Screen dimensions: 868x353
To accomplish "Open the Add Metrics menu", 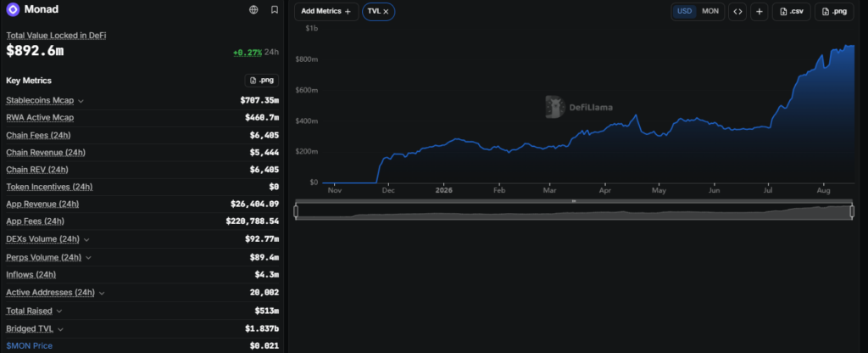I will click(326, 12).
